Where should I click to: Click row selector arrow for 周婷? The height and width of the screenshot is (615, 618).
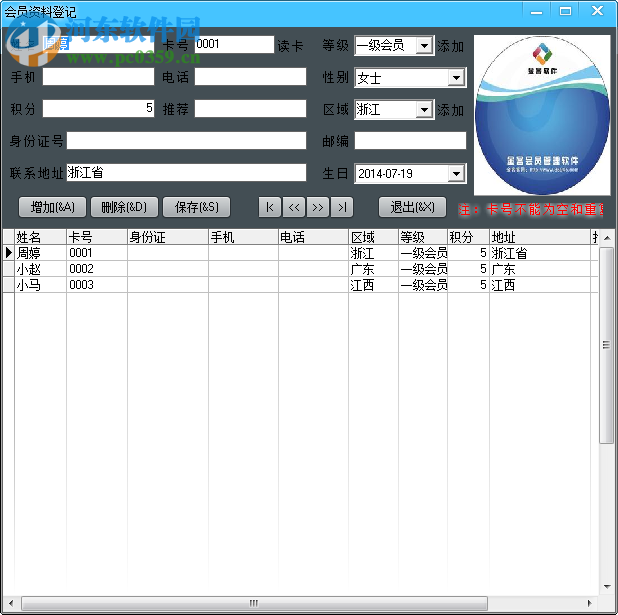pos(9,253)
